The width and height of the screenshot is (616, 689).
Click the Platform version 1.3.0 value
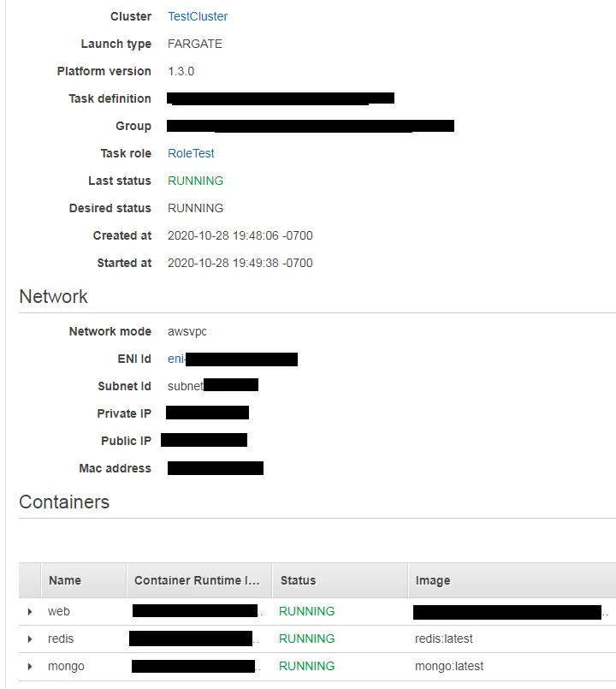tap(181, 71)
